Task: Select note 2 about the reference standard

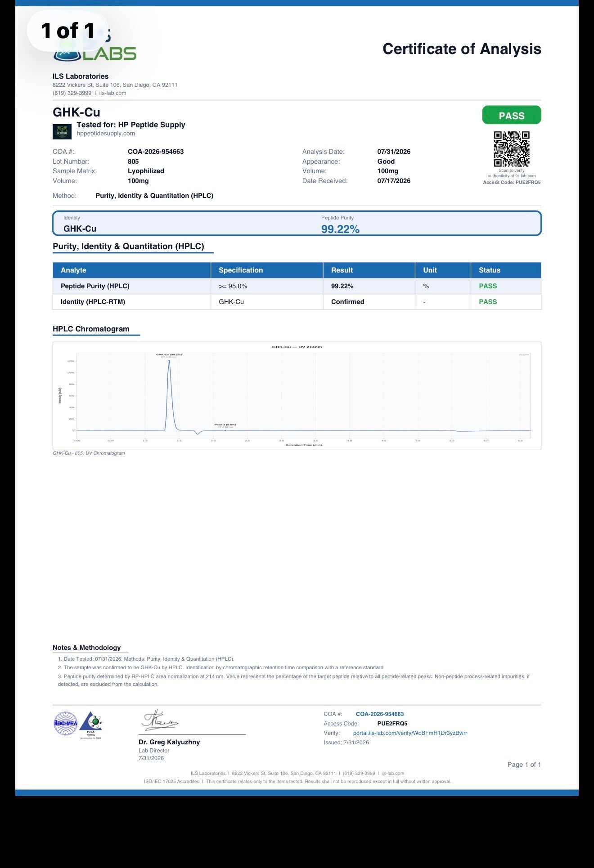Action: tap(221, 667)
